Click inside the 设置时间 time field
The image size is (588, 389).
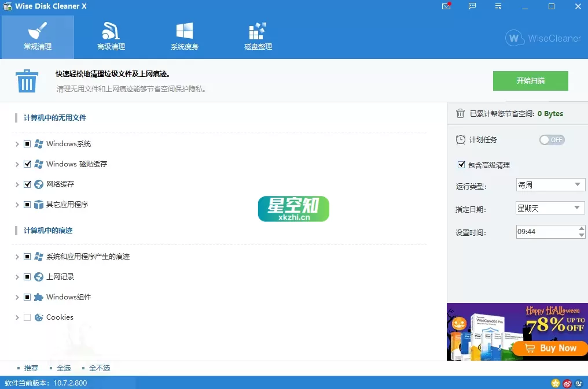(x=538, y=231)
